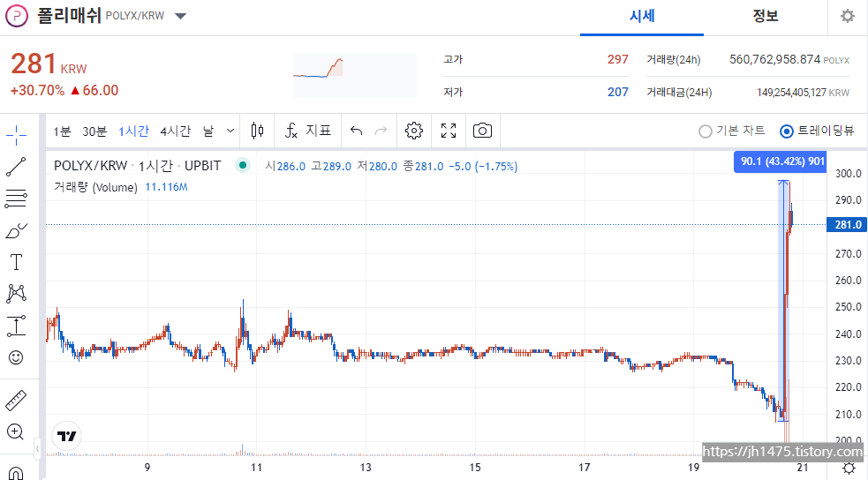Open the emoji icons tool
The width and height of the screenshot is (868, 480).
pos(16,357)
